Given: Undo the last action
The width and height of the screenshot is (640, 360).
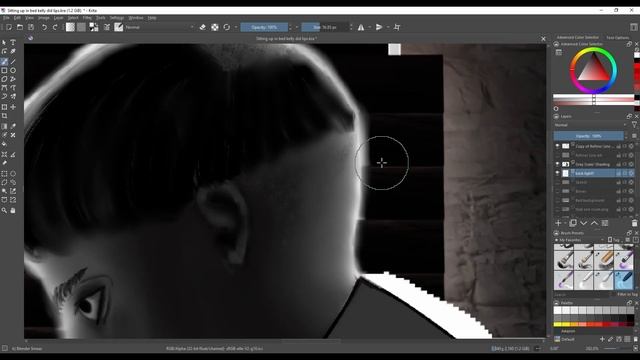Looking at the screenshot, I should [x=44, y=27].
